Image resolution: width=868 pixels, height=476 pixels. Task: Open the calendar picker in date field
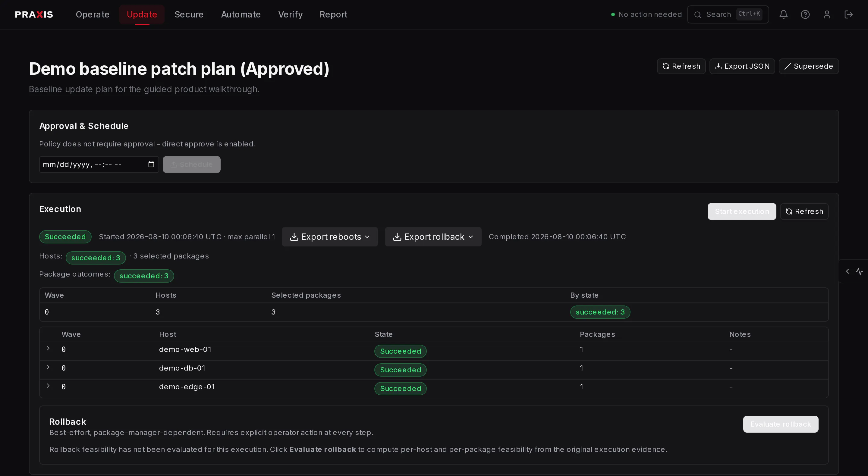coord(151,164)
